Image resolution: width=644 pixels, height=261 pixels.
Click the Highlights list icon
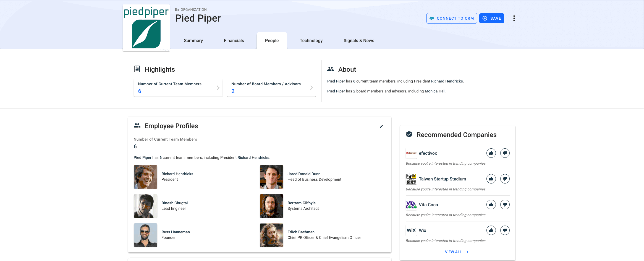point(137,69)
